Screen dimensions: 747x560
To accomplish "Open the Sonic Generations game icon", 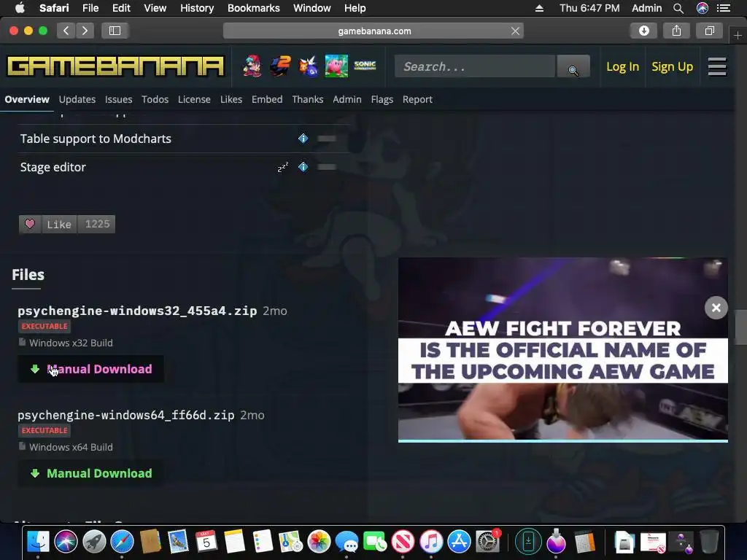I will tap(365, 66).
